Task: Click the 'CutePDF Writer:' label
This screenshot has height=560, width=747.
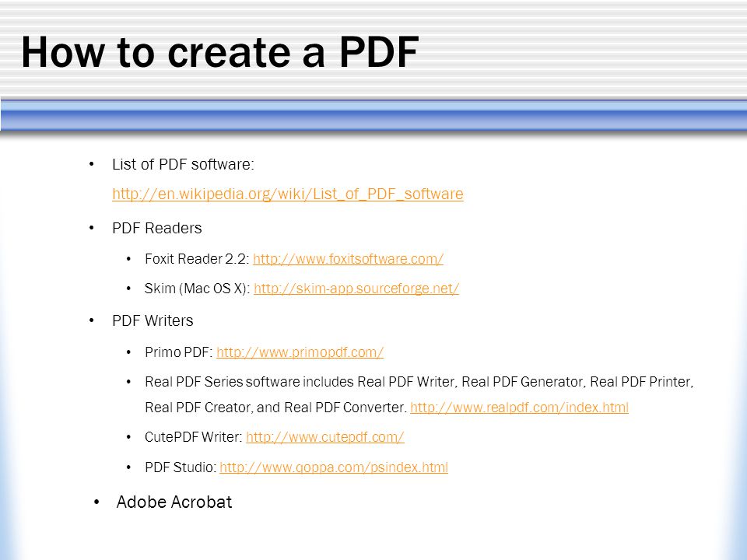Action: pos(194,437)
